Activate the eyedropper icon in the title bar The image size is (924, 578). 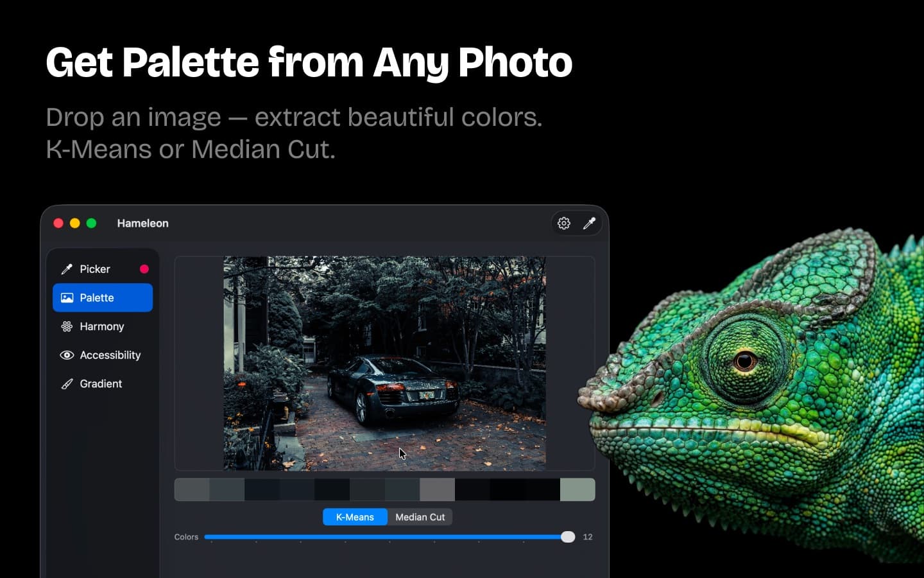pos(590,223)
